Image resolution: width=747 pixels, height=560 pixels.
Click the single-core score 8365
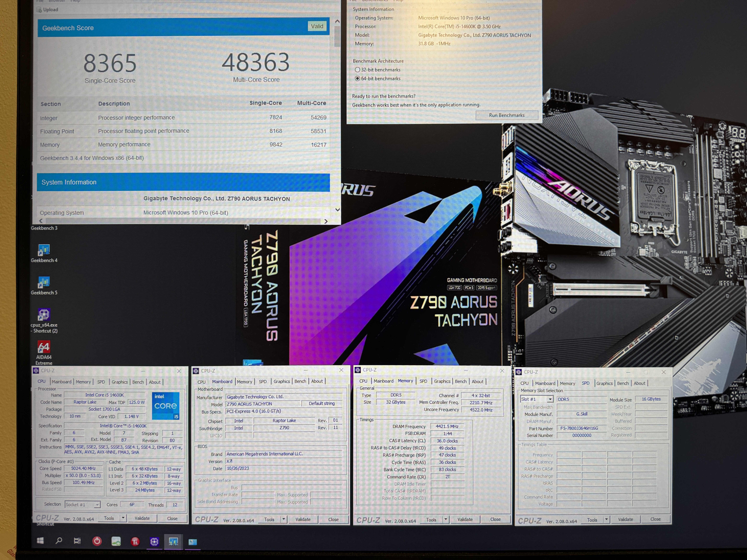click(110, 63)
